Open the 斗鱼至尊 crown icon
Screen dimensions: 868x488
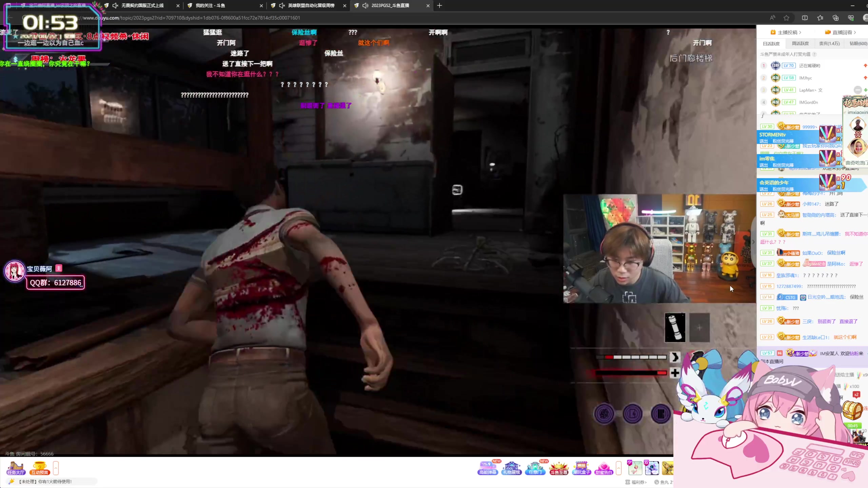pos(558,468)
